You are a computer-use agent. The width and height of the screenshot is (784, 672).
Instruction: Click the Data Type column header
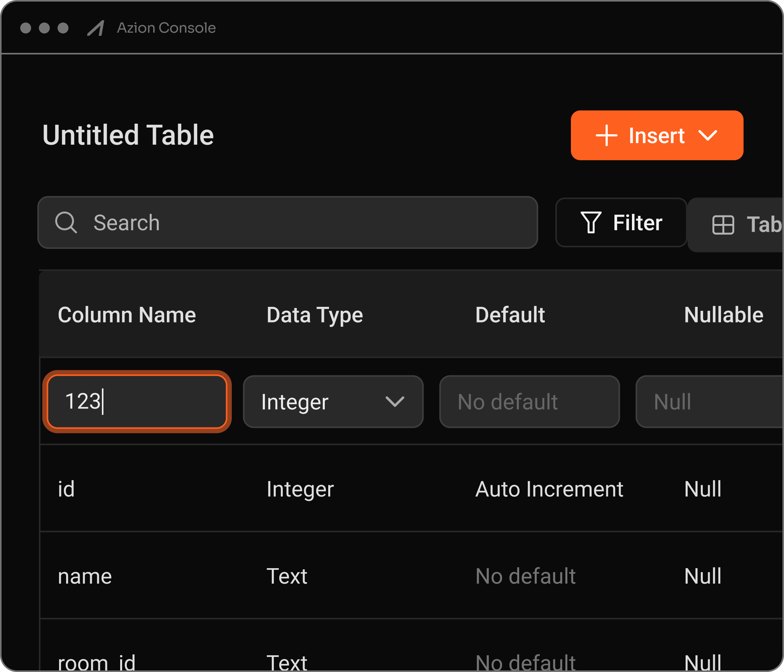(315, 315)
